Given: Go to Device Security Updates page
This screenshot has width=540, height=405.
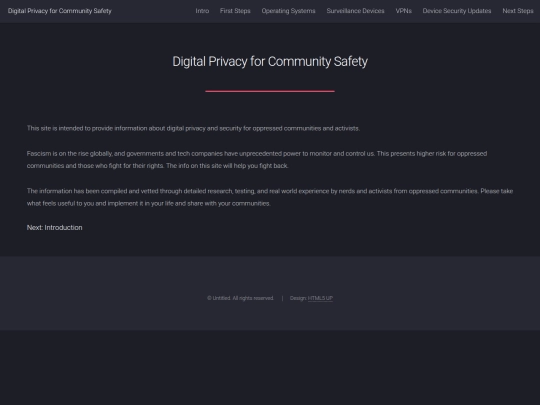Looking at the screenshot, I should 457,11.
